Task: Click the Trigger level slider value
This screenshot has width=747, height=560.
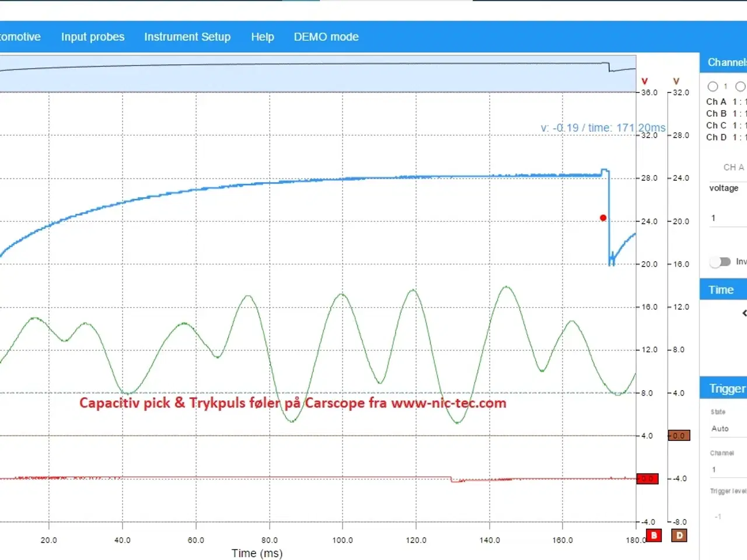Action: click(x=718, y=516)
